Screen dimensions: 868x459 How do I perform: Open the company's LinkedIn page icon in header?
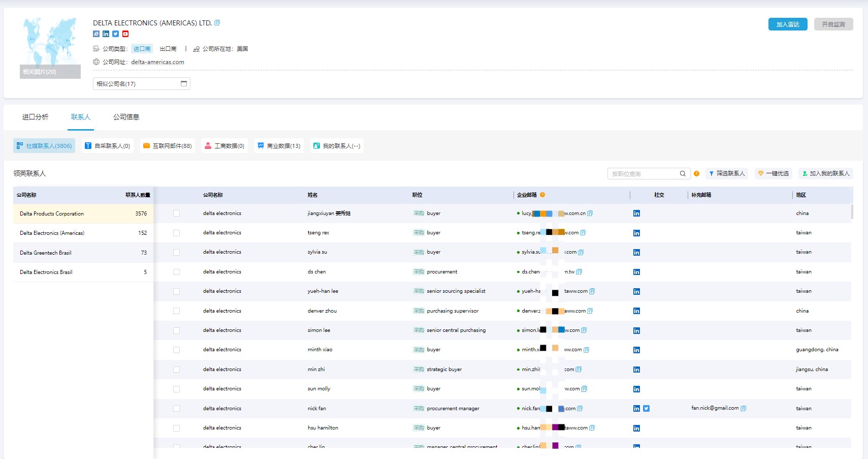pyautogui.click(x=106, y=34)
